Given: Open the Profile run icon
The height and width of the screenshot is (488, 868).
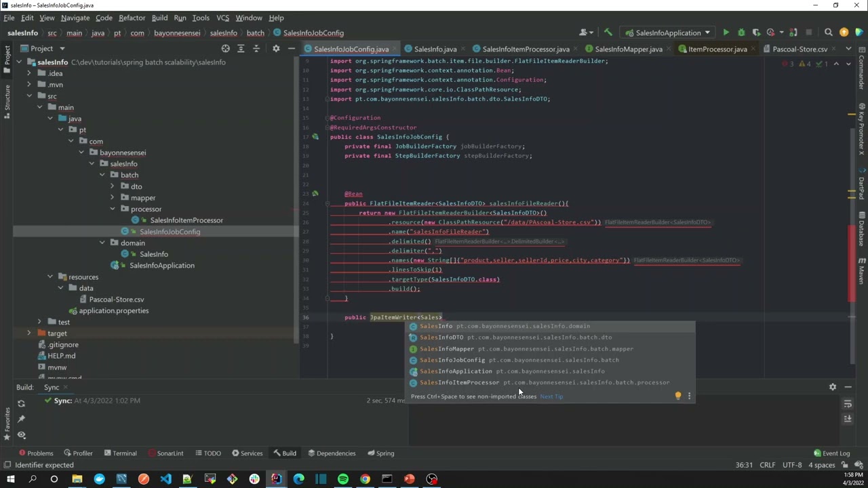Looking at the screenshot, I should coord(772,33).
